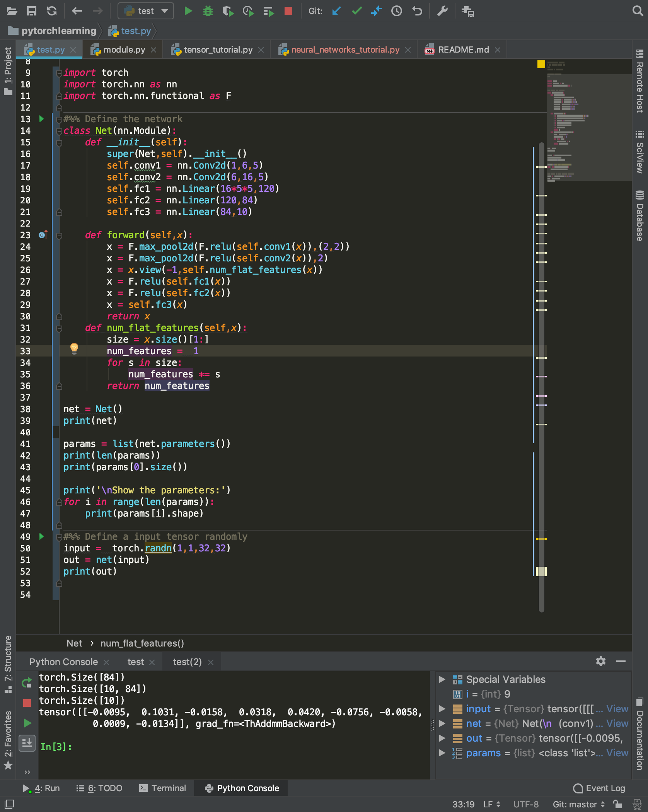Viewport: 648px width, 812px height.
Task: Stop the console with the red square
Action: point(27,703)
